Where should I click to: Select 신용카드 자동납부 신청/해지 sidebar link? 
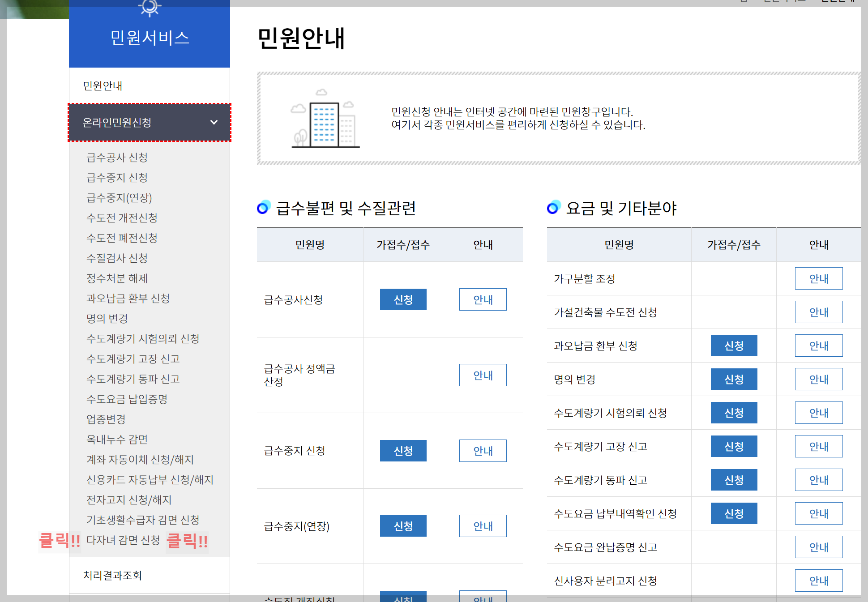coord(150,480)
